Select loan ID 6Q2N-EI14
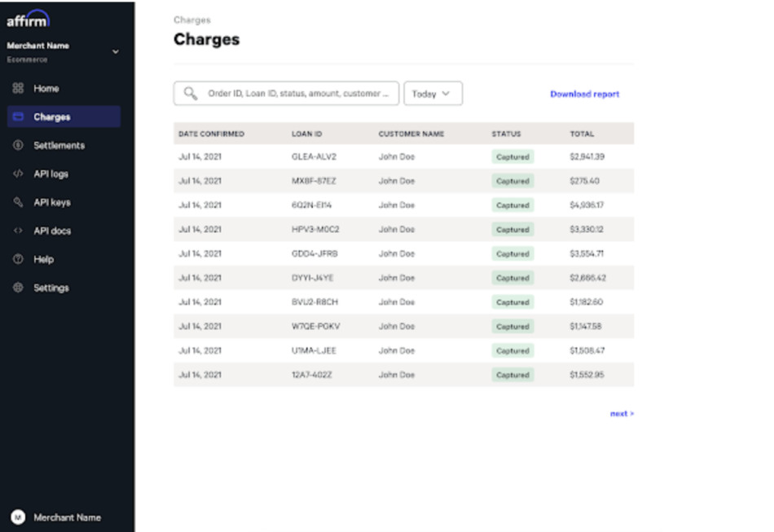This screenshot has width=774, height=532. [x=311, y=204]
